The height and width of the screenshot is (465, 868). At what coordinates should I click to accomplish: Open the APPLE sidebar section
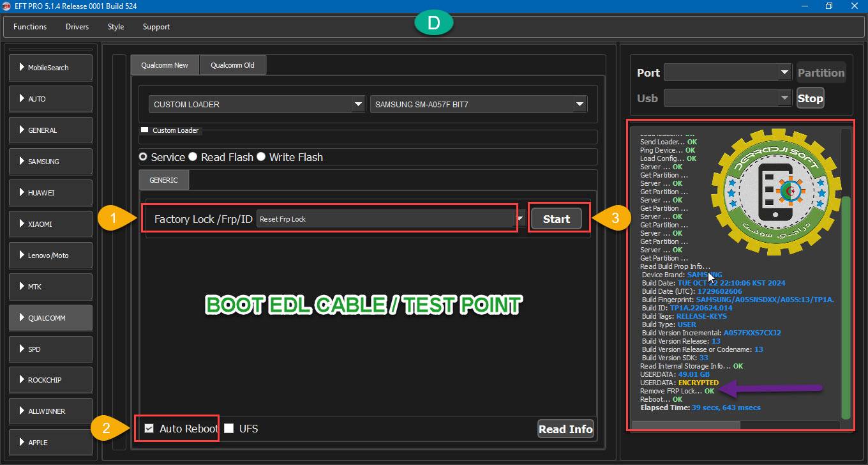(50, 443)
